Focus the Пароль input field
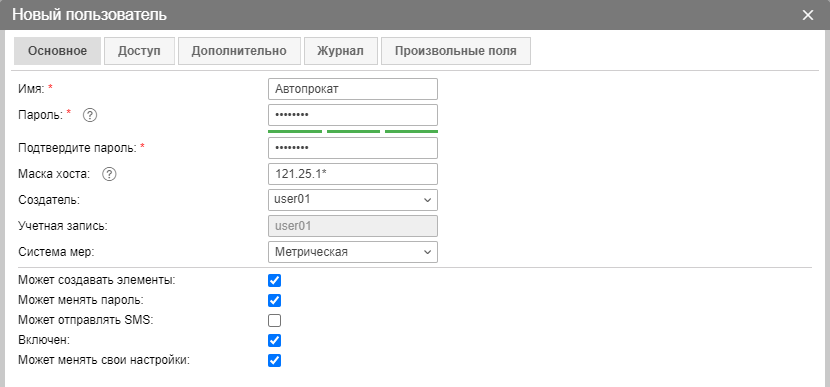 [353, 115]
